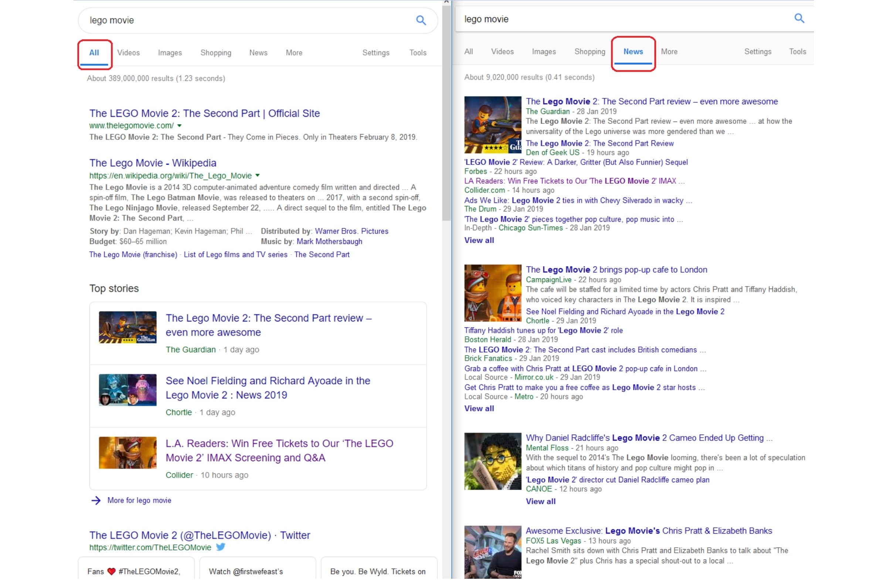The width and height of the screenshot is (887, 588).
Task: Open The Lego Movie (franchise) sublink
Action: [133, 255]
